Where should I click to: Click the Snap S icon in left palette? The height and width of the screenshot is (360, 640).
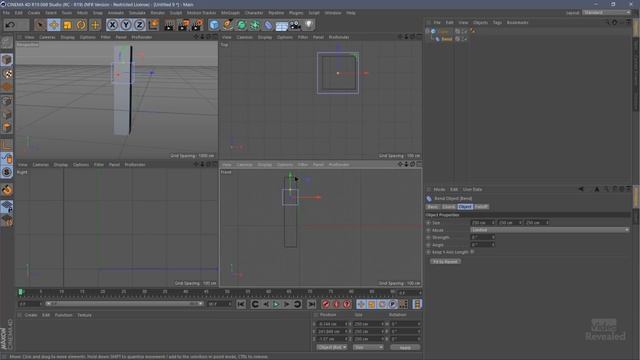coord(7,172)
